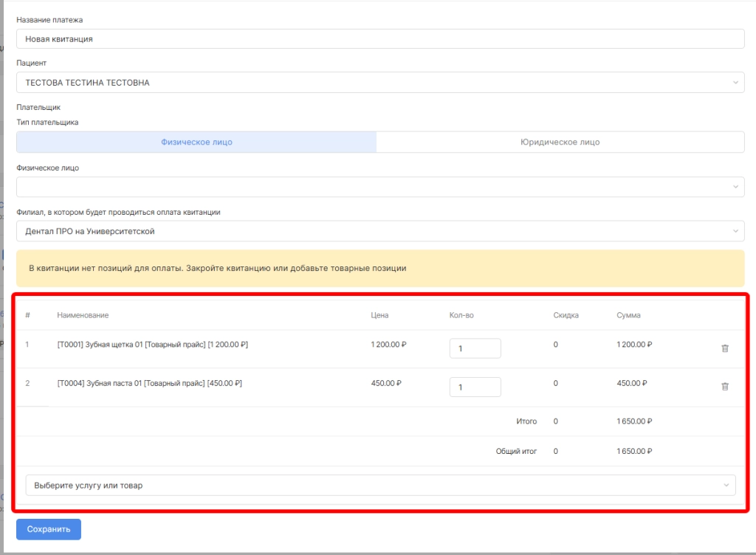This screenshot has height=555, width=756.
Task: Focus the Название платежа text field
Action: (380, 38)
